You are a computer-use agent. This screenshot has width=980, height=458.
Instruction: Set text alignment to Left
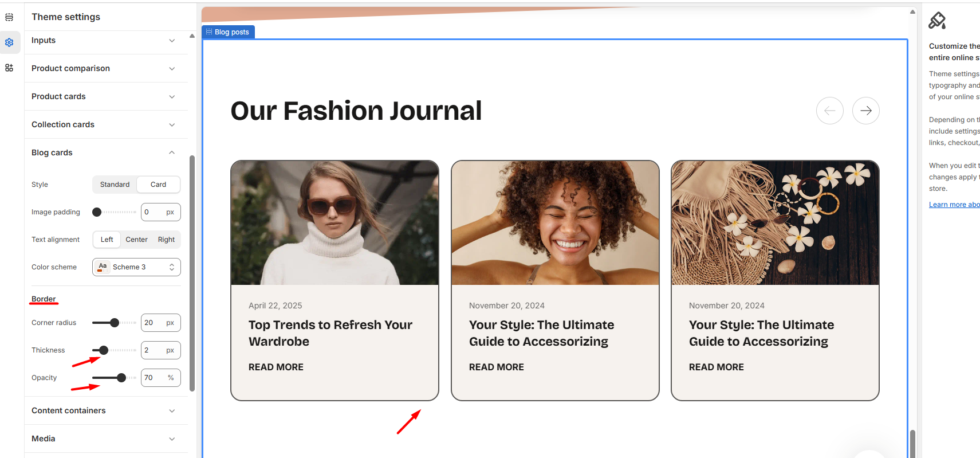pos(107,240)
